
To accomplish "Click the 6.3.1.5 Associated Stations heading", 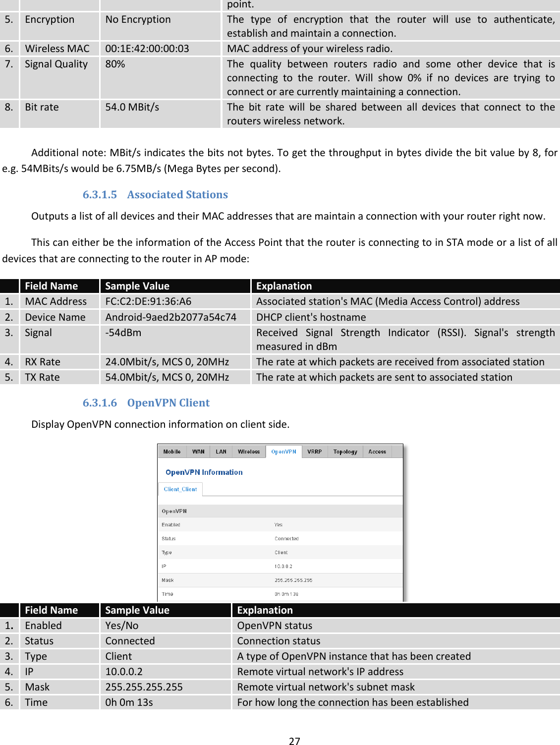I will click(x=155, y=194).
